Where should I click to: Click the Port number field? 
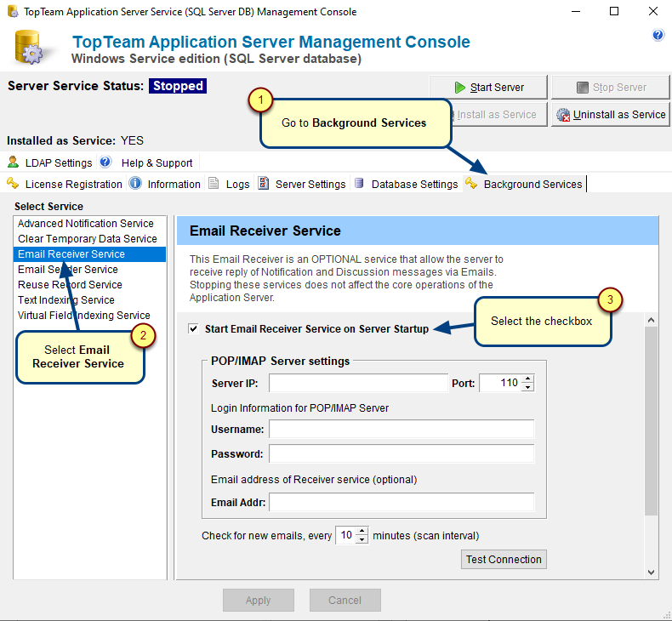coord(500,383)
